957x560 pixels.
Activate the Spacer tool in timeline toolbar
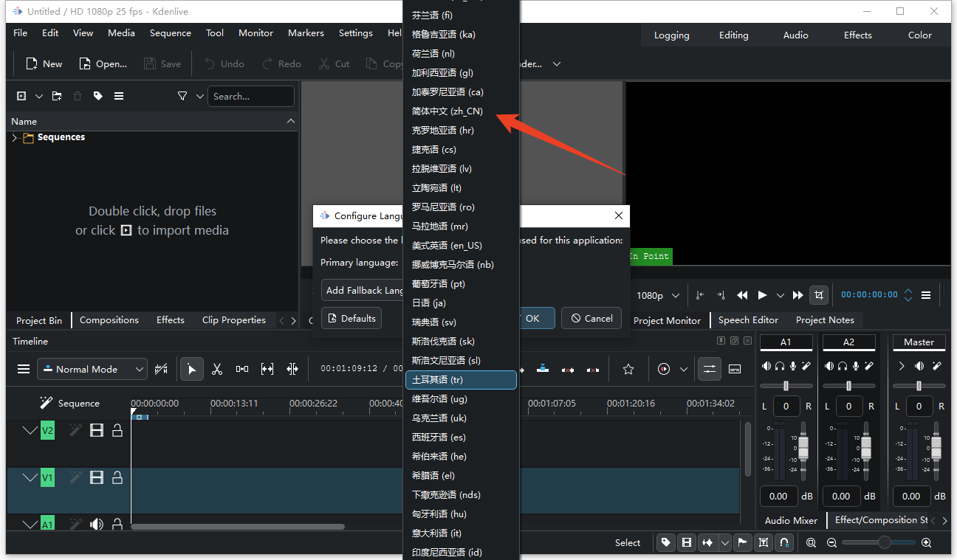pyautogui.click(x=242, y=369)
